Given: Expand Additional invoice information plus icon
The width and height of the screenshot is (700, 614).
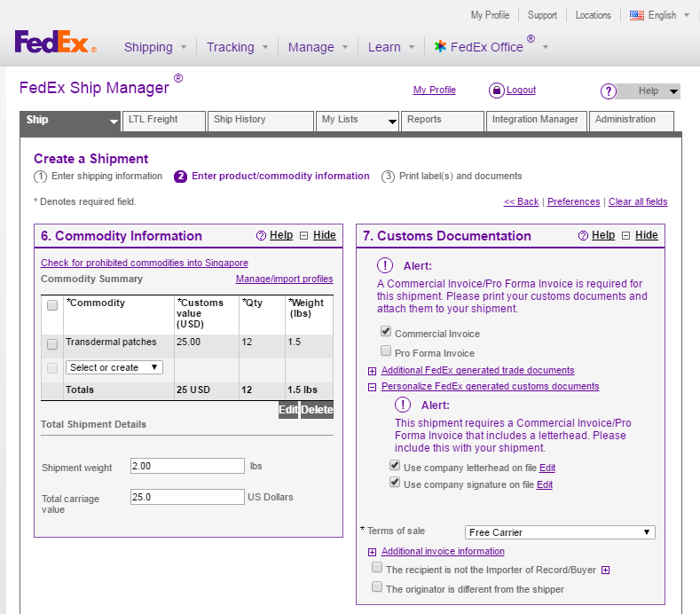Looking at the screenshot, I should (372, 553).
